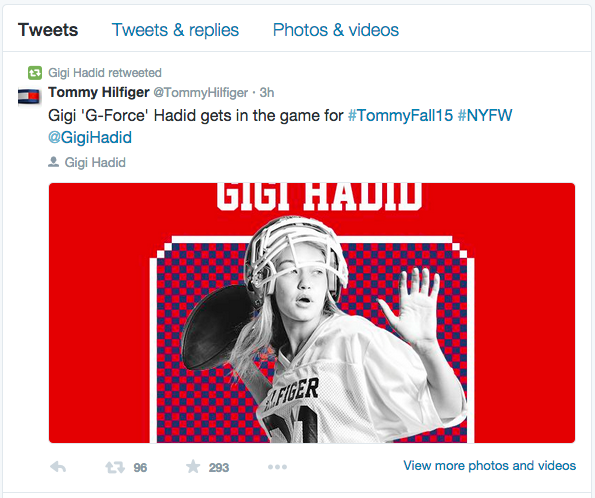595x498 pixels.
Task: Click the @TommyHilfiger handle
Action: pyautogui.click(x=200, y=93)
